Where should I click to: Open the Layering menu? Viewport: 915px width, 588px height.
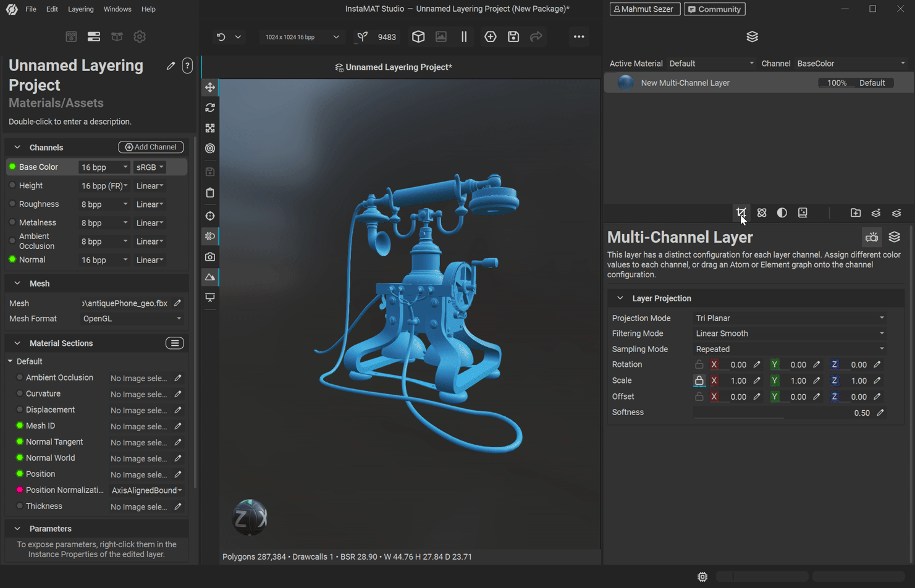pos(80,9)
